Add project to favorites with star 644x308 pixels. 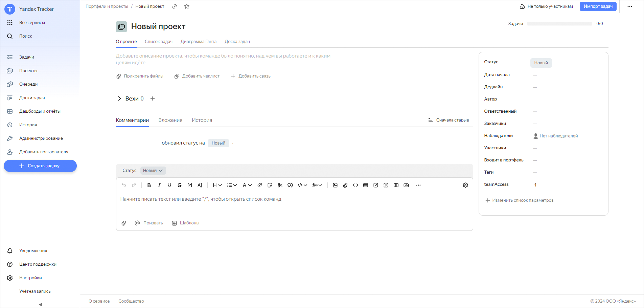point(187,6)
